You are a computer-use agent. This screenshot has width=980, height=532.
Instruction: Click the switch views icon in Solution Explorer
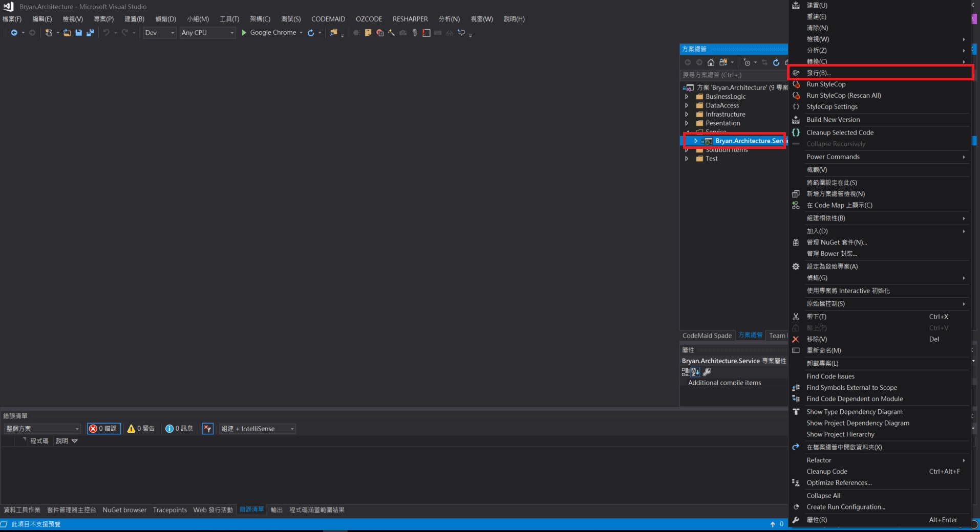pos(723,62)
